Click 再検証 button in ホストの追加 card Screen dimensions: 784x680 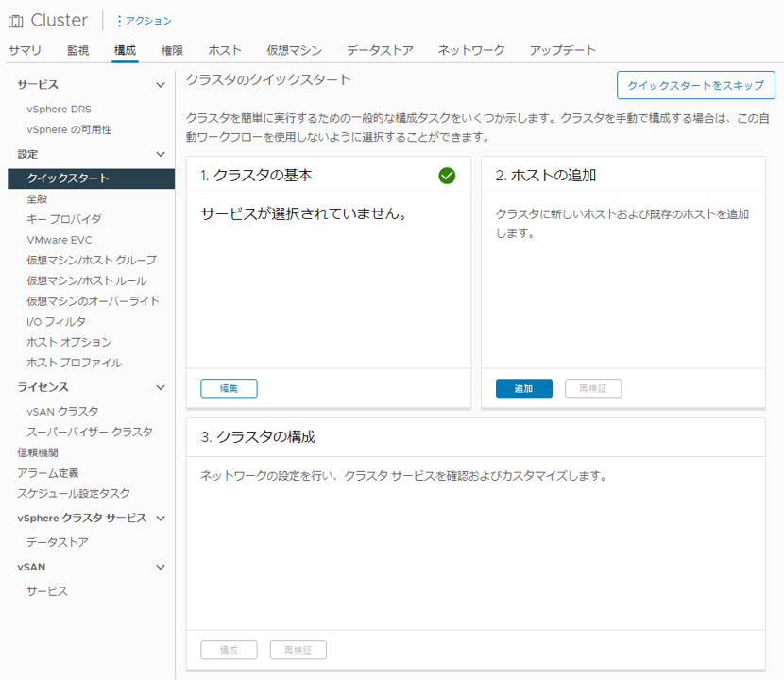click(x=593, y=388)
